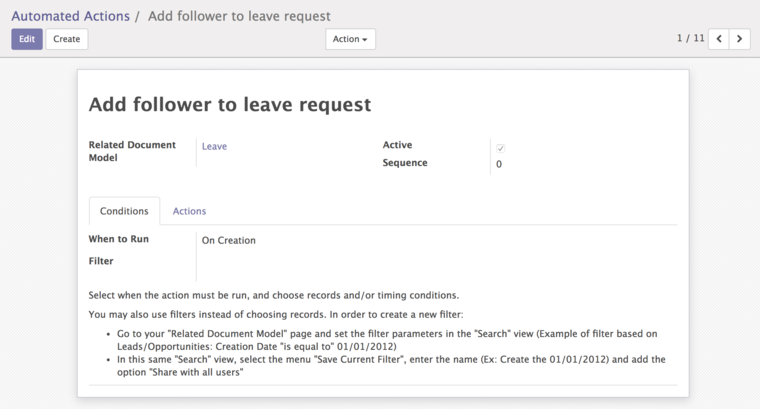The height and width of the screenshot is (409, 760).
Task: Click the Sequence field label
Action: 405,163
